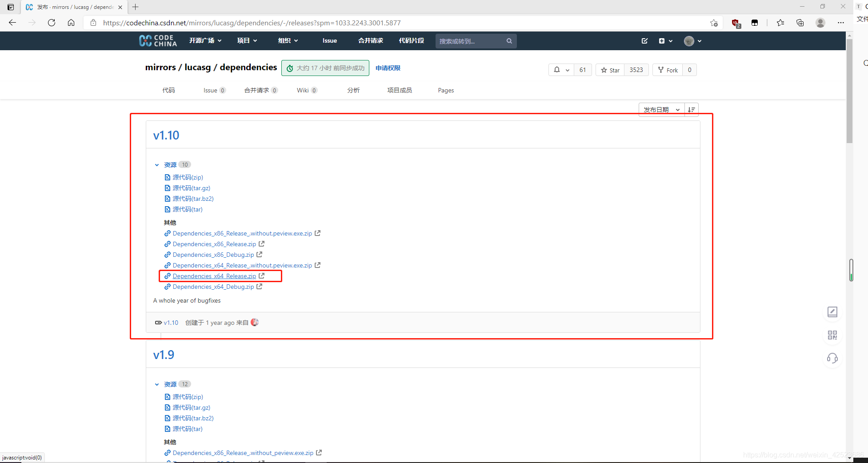Image resolution: width=868 pixels, height=463 pixels.
Task: Download v1.9 源代码(zip)
Action: [188, 397]
